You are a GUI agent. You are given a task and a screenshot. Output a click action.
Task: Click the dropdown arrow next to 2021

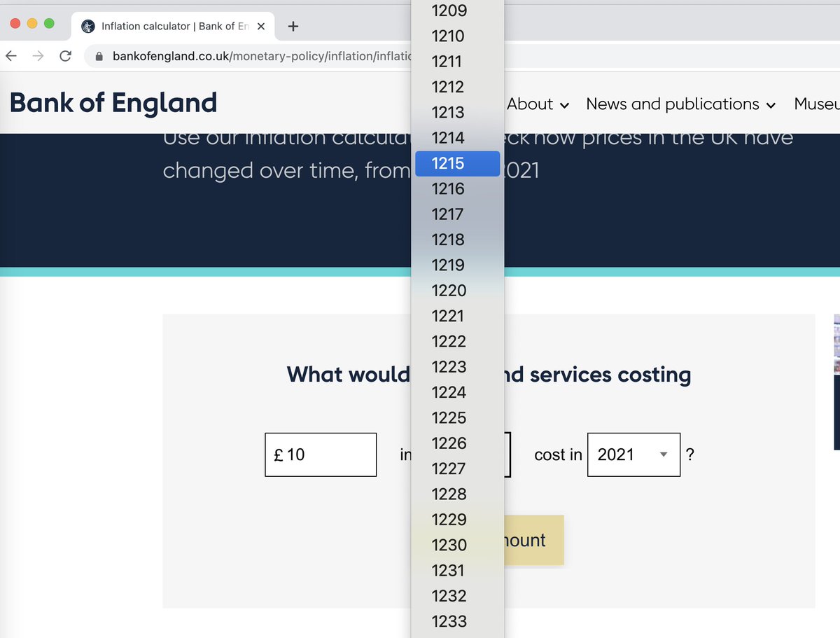(663, 455)
